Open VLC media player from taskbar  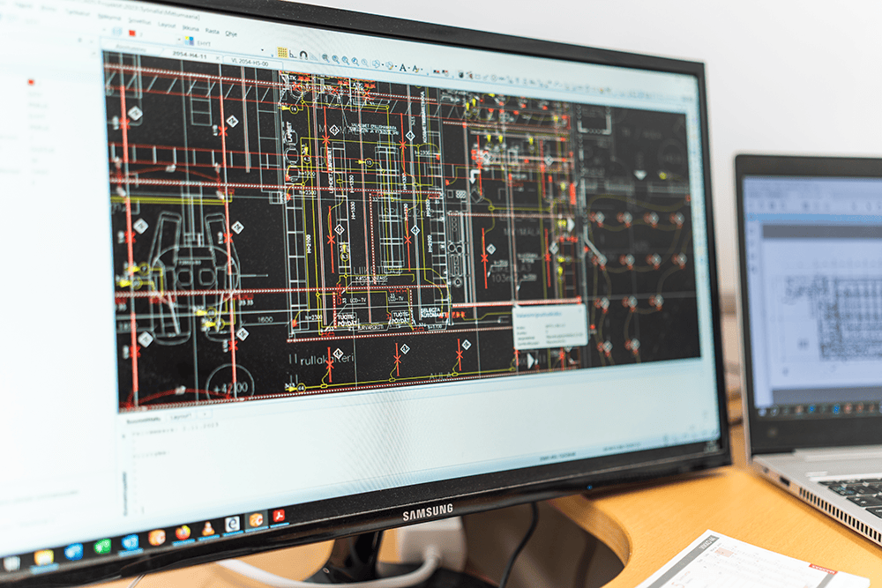[207, 528]
